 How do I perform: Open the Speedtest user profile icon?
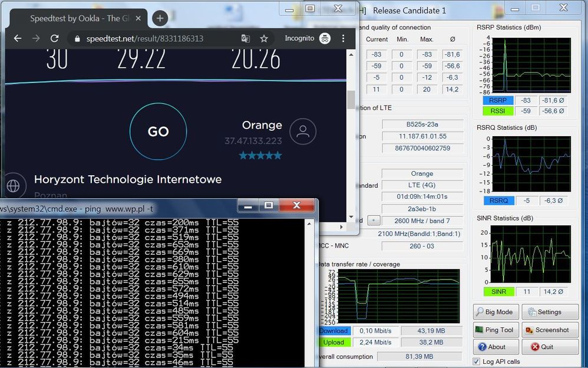(x=303, y=132)
